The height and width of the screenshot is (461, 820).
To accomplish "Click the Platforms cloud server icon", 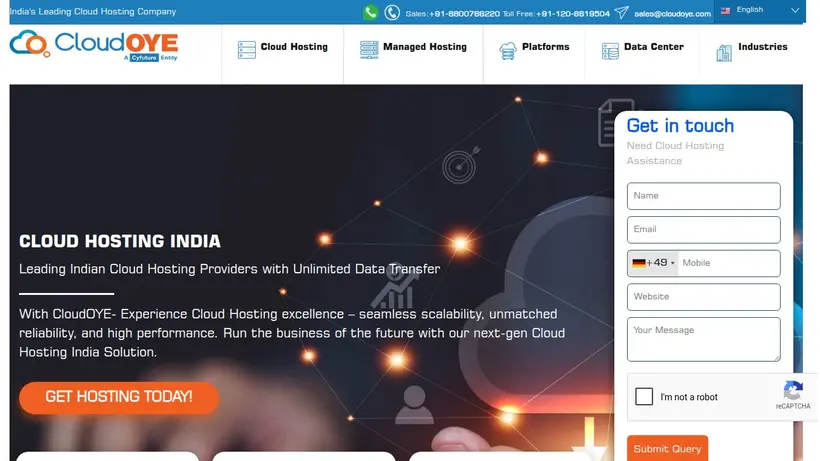I will (507, 51).
